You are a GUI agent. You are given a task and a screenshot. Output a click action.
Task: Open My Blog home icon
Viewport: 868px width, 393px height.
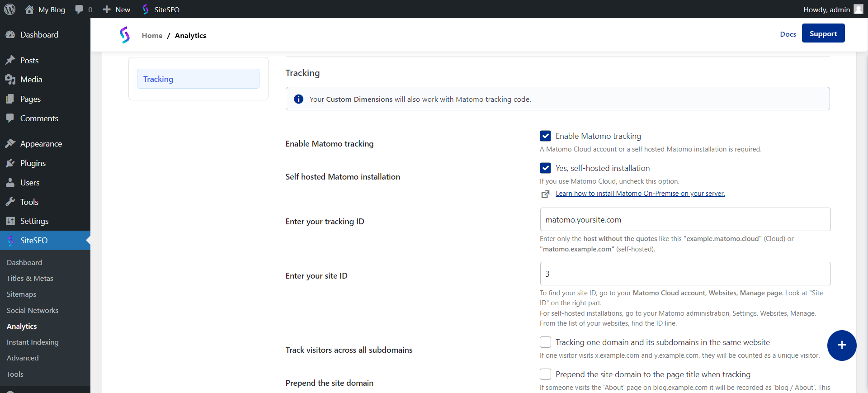(29, 9)
